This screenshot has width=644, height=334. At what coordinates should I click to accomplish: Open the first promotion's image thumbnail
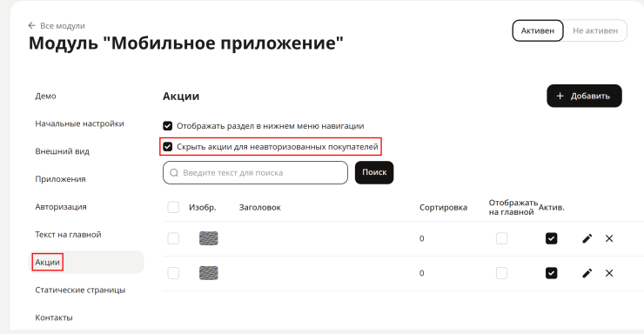pos(209,238)
